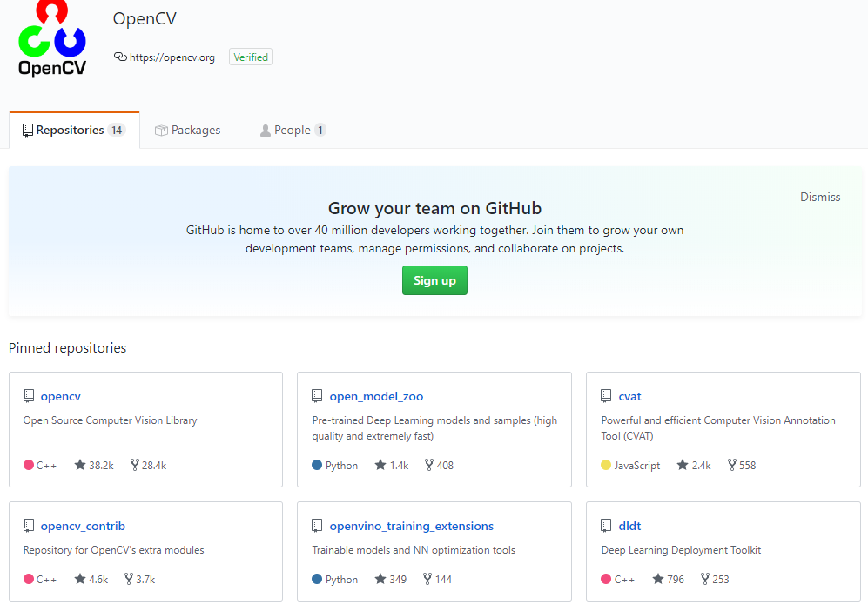The height and width of the screenshot is (605, 868).
Task: Click the person icon in People tab
Action: (x=266, y=131)
